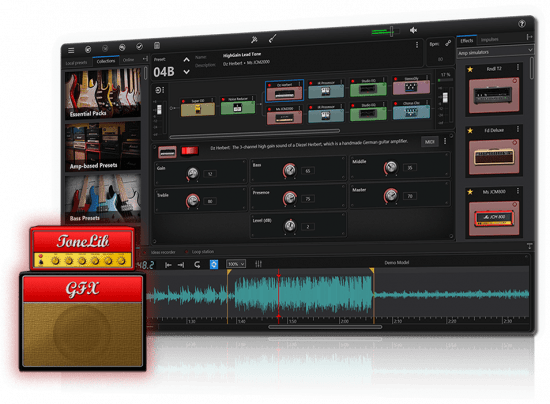The height and width of the screenshot is (404, 550).
Task: Click the yellow loop start marker on the waveform
Action: [229, 272]
